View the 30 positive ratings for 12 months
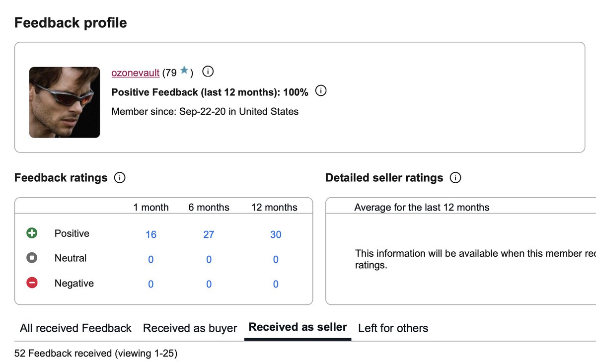 tap(276, 234)
